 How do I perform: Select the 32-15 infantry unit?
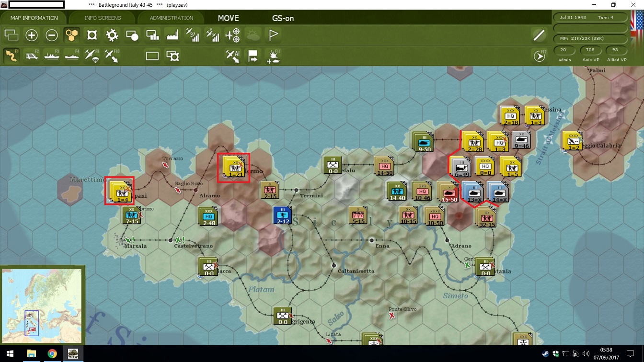(486, 218)
